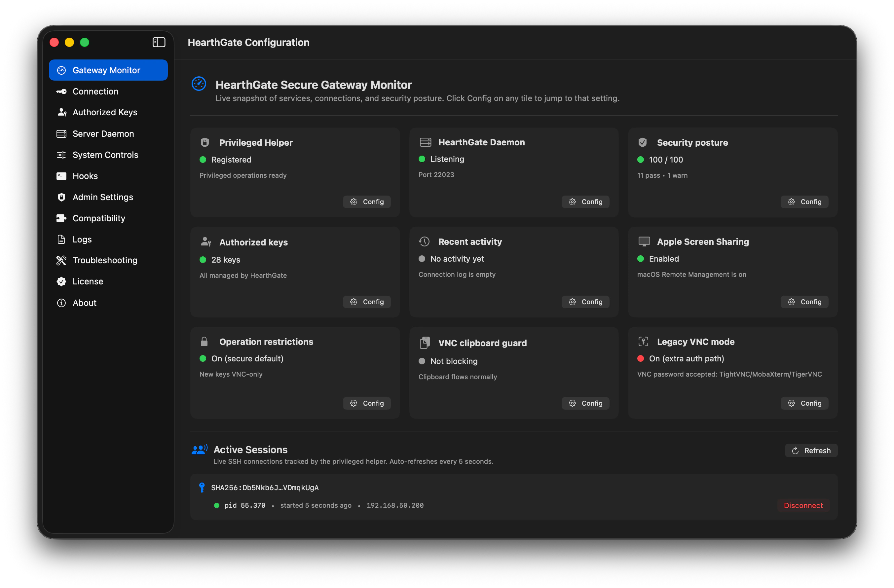
Task: Open Config for VNC clipboard guard tile
Action: [x=585, y=403]
